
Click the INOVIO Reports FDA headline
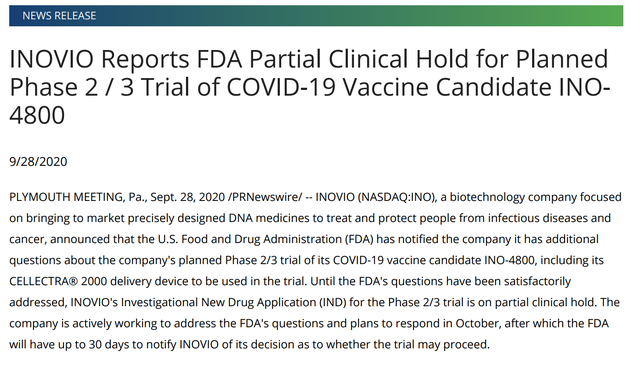309,87
